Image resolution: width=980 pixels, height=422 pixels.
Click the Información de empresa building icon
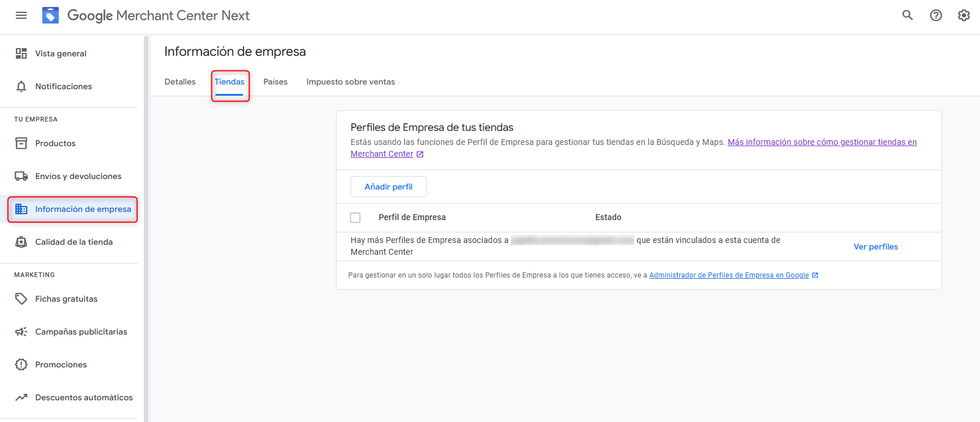[x=21, y=209]
